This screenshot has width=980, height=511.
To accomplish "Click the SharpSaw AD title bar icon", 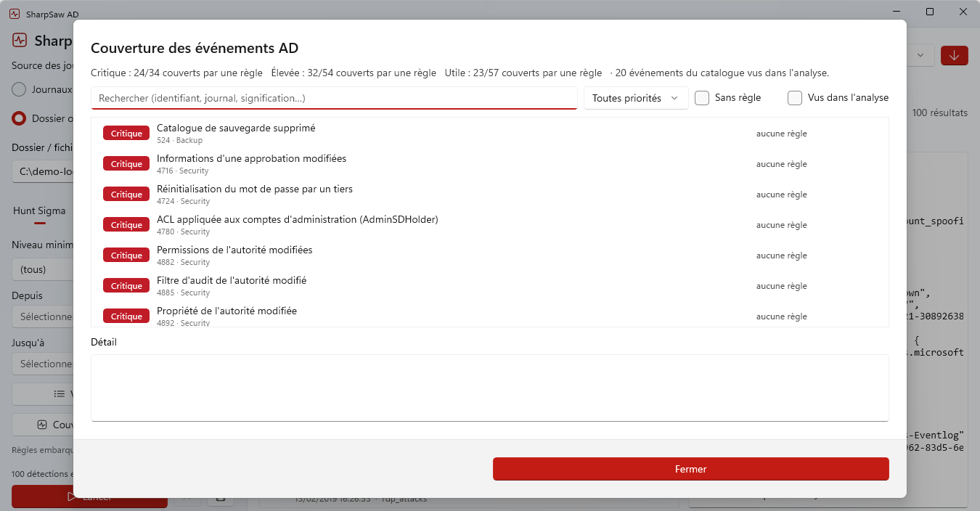I will [15, 12].
